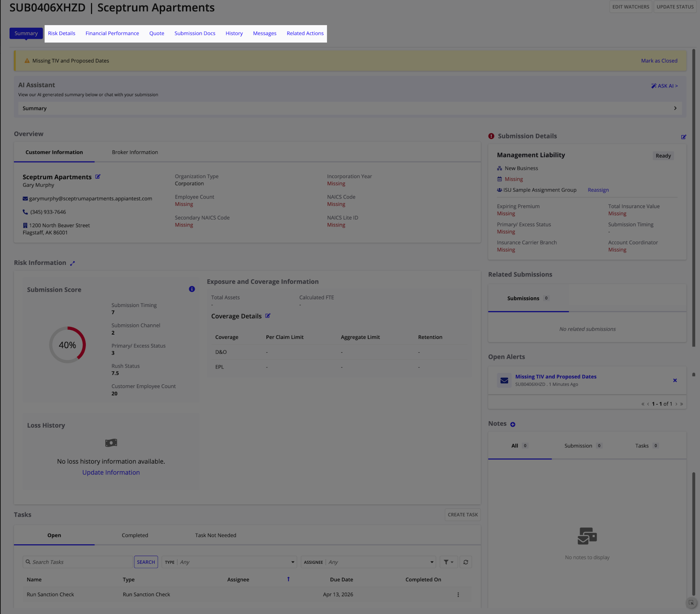The image size is (700, 614).
Task: Open the Assignee filter dropdown
Action: (368, 562)
